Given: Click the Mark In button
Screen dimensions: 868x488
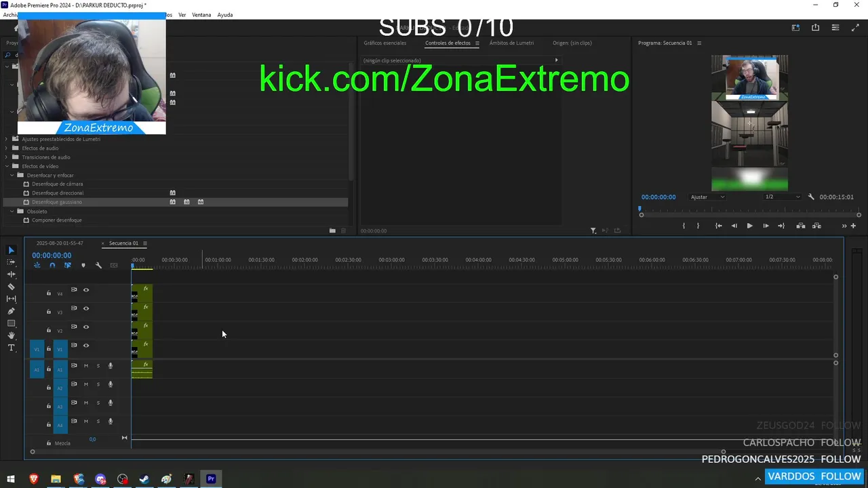Looking at the screenshot, I should 684,226.
